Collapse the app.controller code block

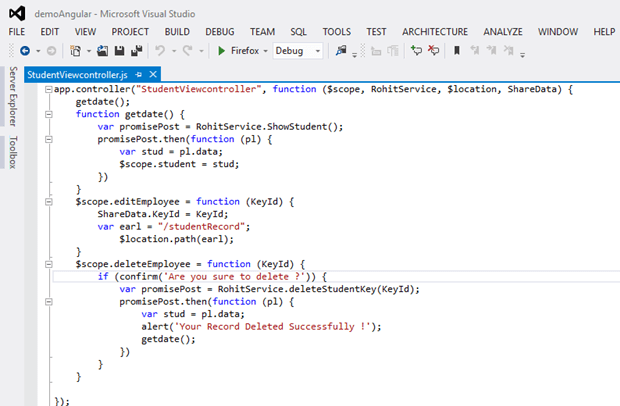pos(48,90)
